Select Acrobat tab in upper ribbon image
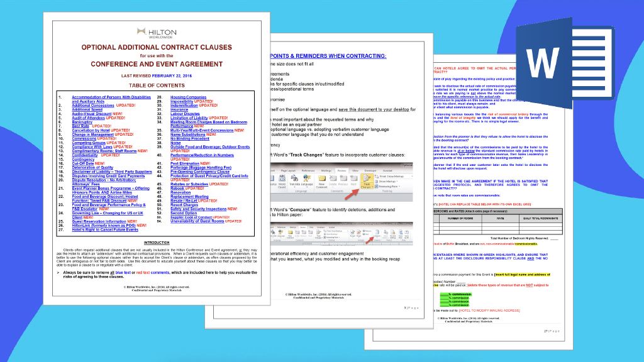The width and height of the screenshot is (644, 362). click(x=387, y=171)
